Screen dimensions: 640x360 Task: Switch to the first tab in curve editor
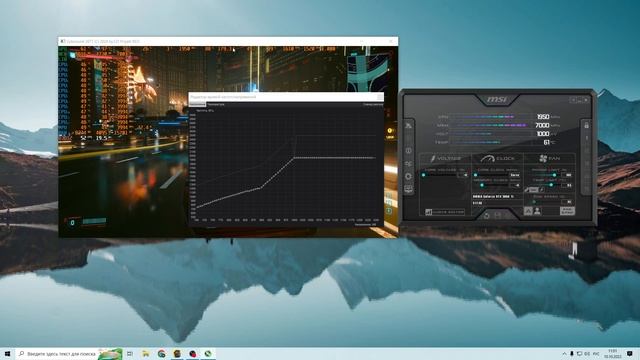pos(197,104)
